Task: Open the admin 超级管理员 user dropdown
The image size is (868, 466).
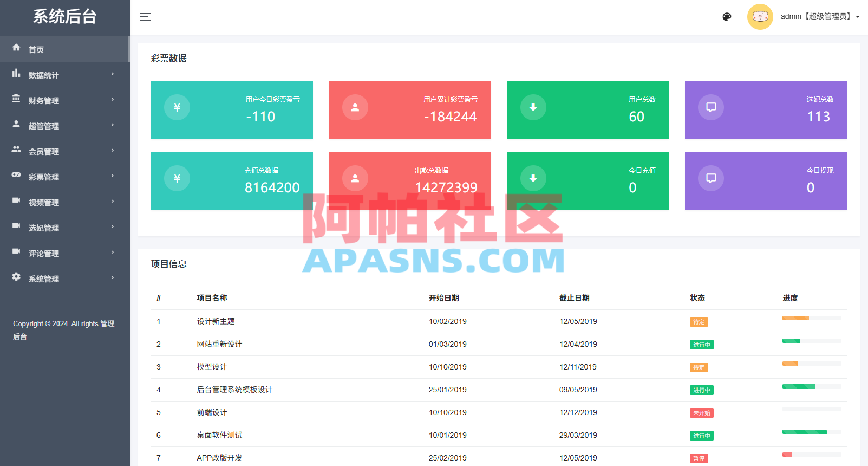Action: click(x=820, y=17)
